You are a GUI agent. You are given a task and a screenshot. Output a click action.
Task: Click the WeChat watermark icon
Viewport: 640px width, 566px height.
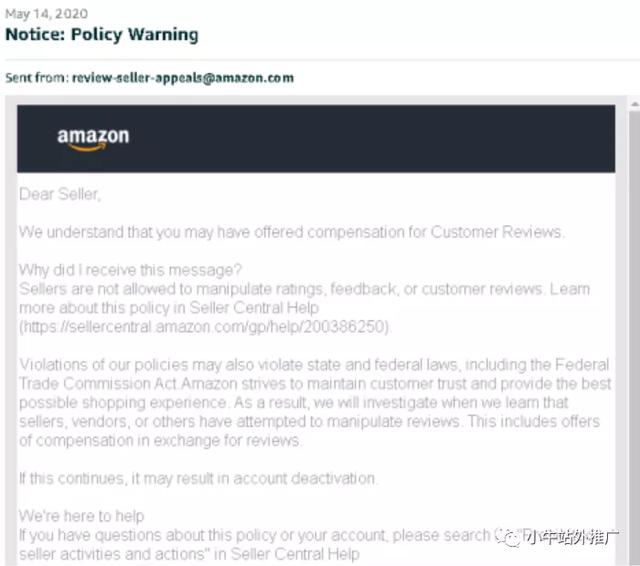coord(509,538)
